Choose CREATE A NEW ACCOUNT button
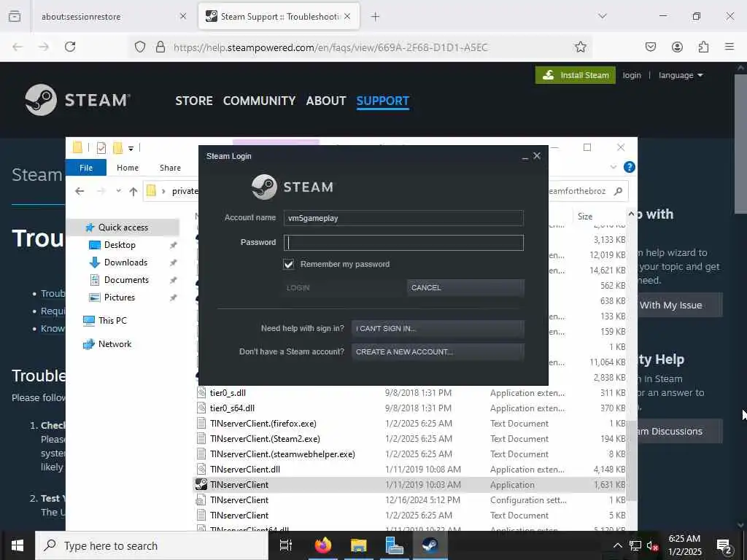747x560 pixels. click(x=438, y=352)
